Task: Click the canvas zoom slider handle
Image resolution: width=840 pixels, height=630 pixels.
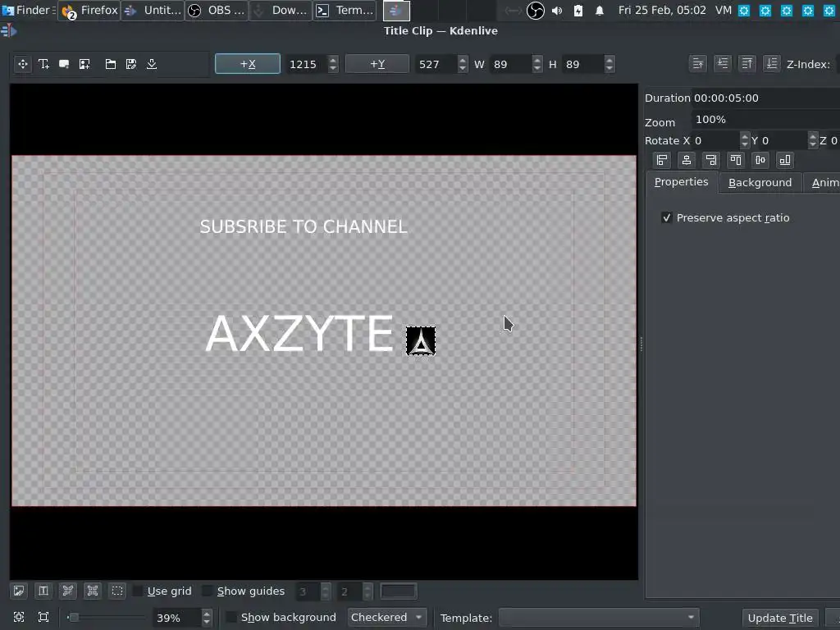Action: pos(74,617)
